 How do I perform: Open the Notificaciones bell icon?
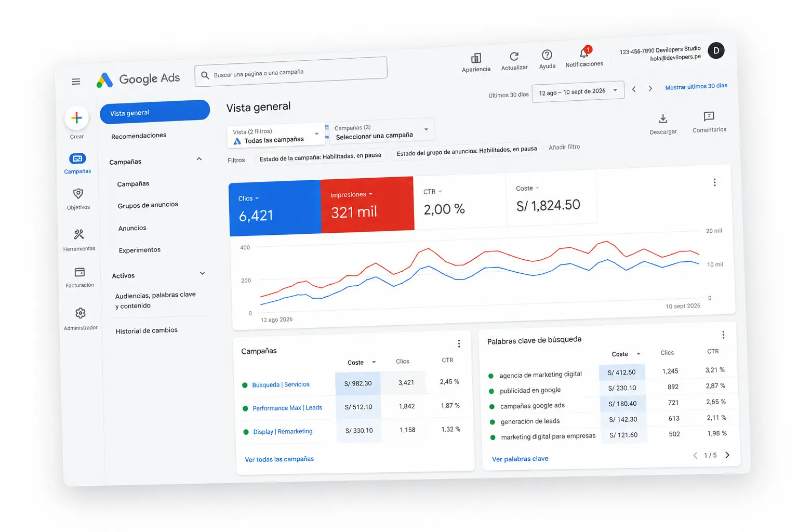coord(584,53)
